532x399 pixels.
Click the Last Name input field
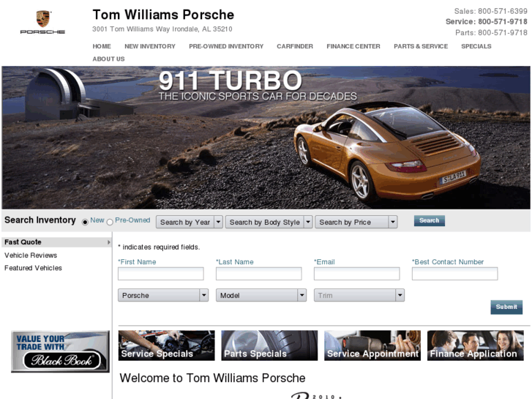(259, 274)
